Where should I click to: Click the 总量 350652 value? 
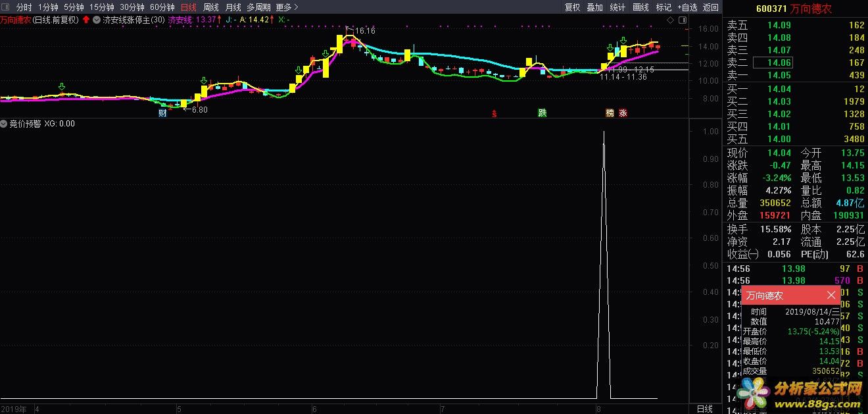pos(774,203)
